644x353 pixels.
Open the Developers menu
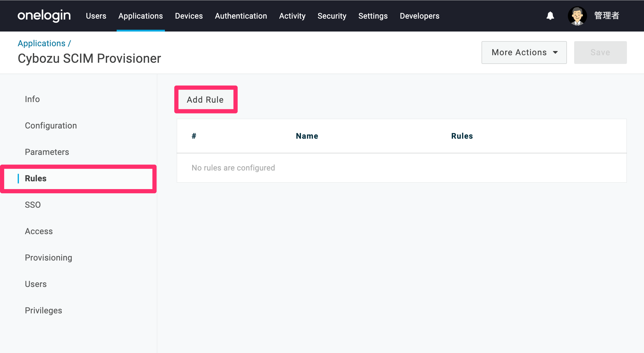click(x=419, y=16)
